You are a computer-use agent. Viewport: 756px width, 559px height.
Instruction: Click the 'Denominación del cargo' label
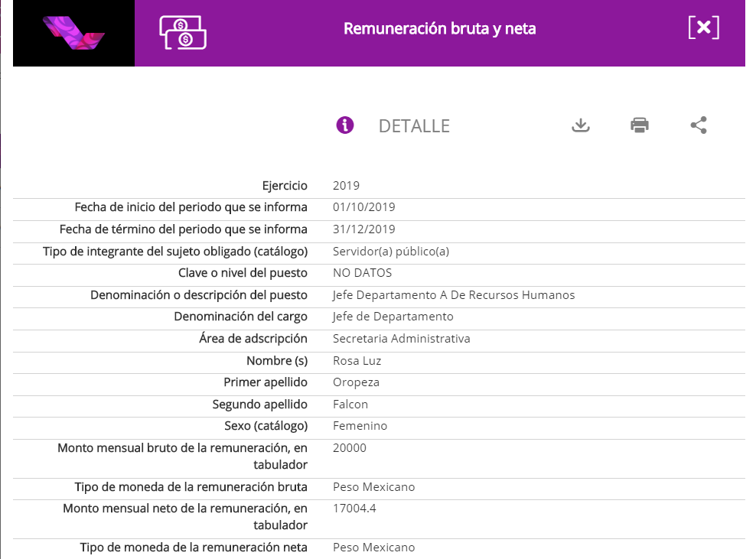coord(240,317)
